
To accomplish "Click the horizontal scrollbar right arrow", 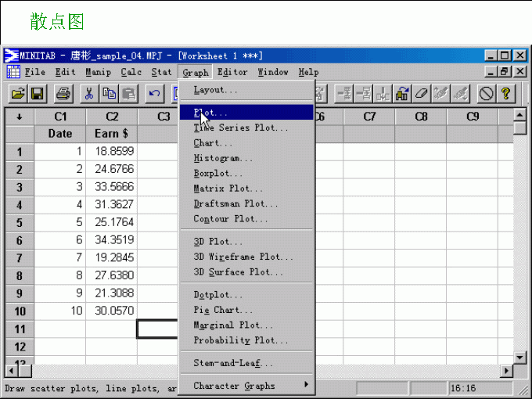I will (x=507, y=370).
